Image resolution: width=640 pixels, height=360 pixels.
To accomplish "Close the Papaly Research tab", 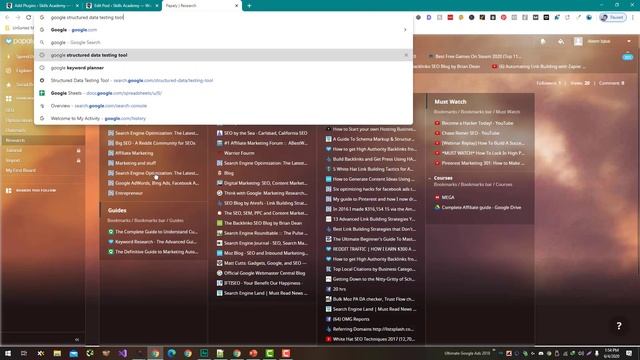I will 236,6.
